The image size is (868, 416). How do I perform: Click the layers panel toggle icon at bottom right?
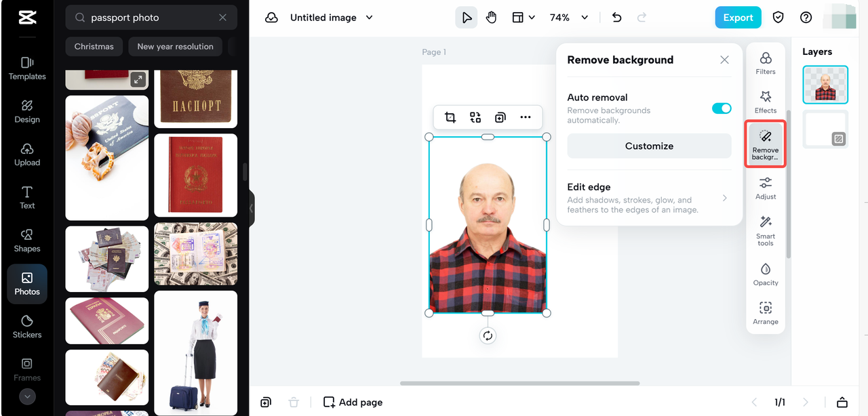(x=842, y=402)
